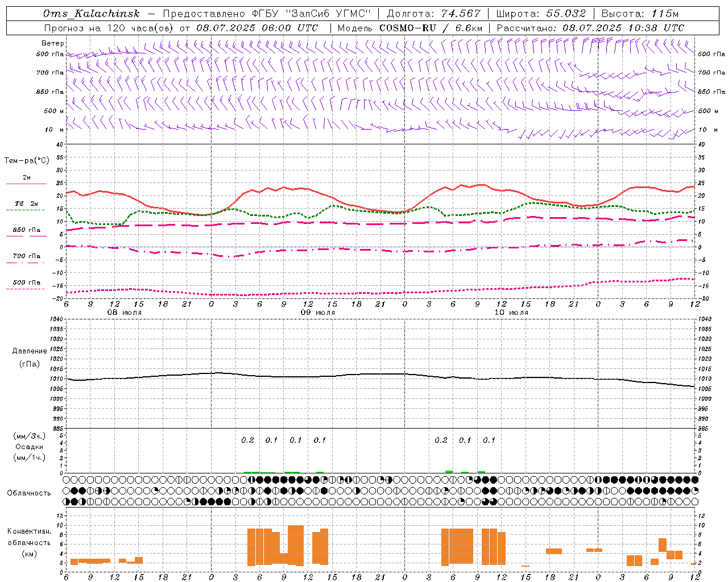Click the Широта: 55.032 value
The height and width of the screenshot is (582, 728).
coord(541,14)
